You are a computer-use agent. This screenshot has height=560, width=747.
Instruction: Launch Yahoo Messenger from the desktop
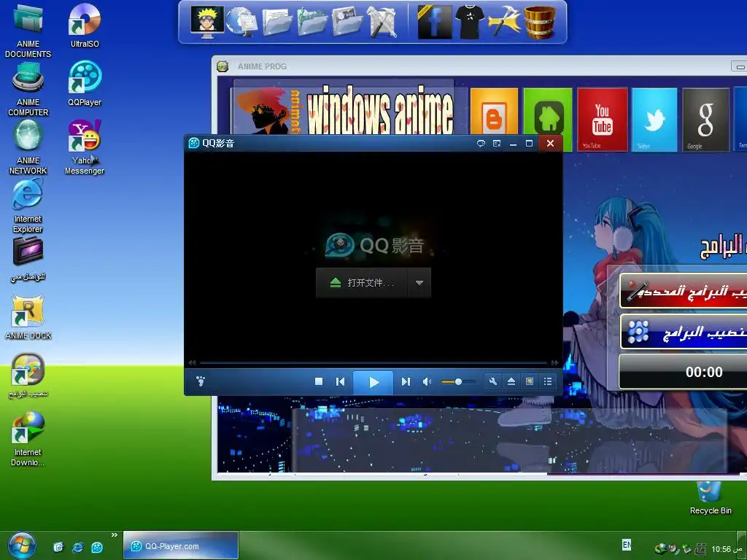[85, 147]
